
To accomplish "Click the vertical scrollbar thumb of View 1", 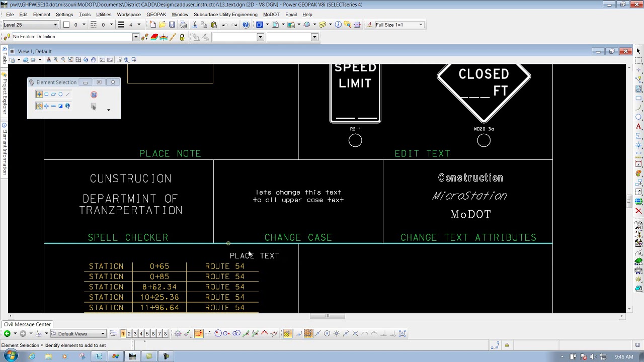I will point(629,201).
